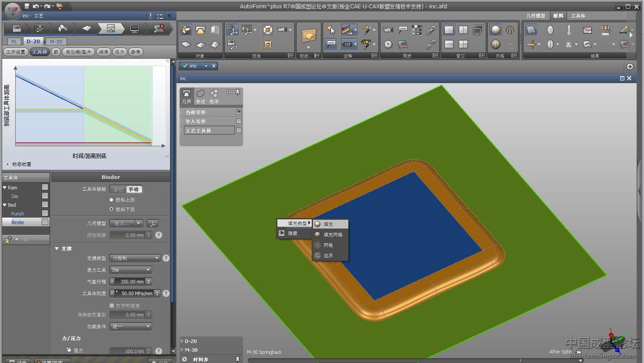Select the 板料上侧 radio button

111,200
